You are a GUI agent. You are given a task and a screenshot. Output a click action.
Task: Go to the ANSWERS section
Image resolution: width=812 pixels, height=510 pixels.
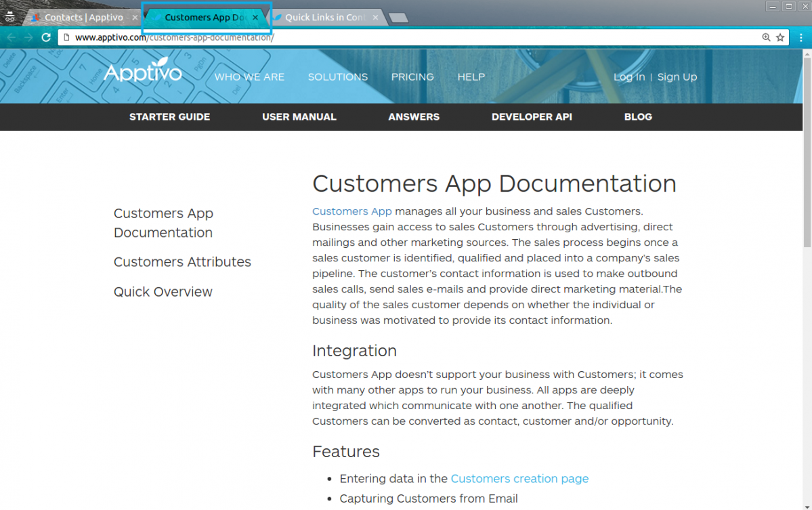pyautogui.click(x=414, y=117)
